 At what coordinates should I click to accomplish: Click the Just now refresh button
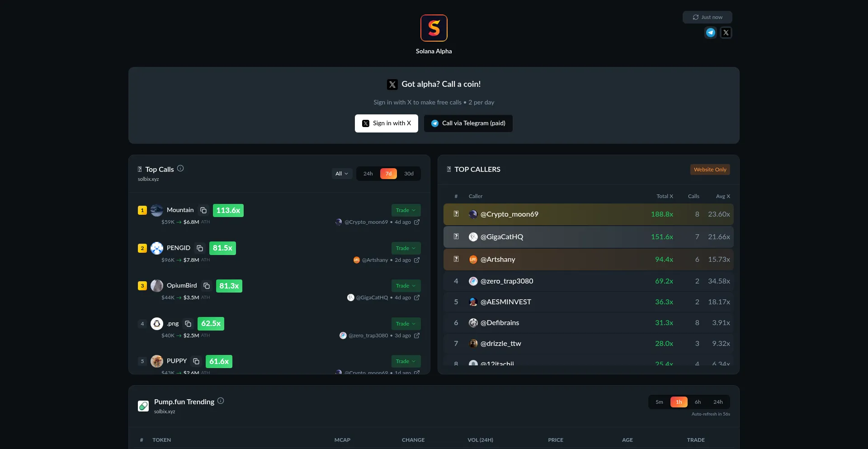[x=708, y=17]
